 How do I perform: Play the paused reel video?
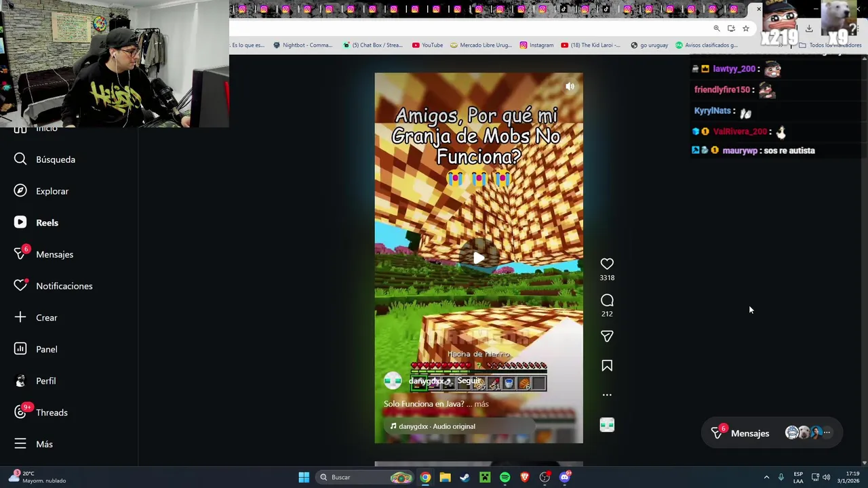click(x=479, y=258)
